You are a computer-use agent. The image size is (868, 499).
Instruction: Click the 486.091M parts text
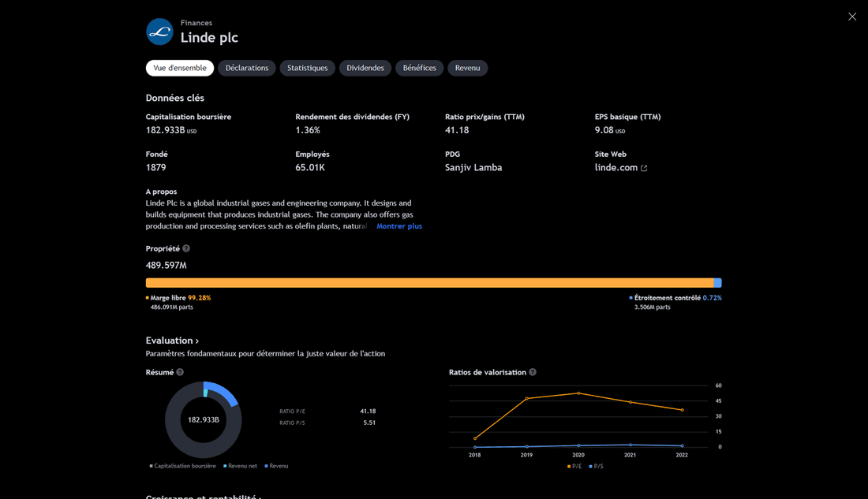click(171, 307)
